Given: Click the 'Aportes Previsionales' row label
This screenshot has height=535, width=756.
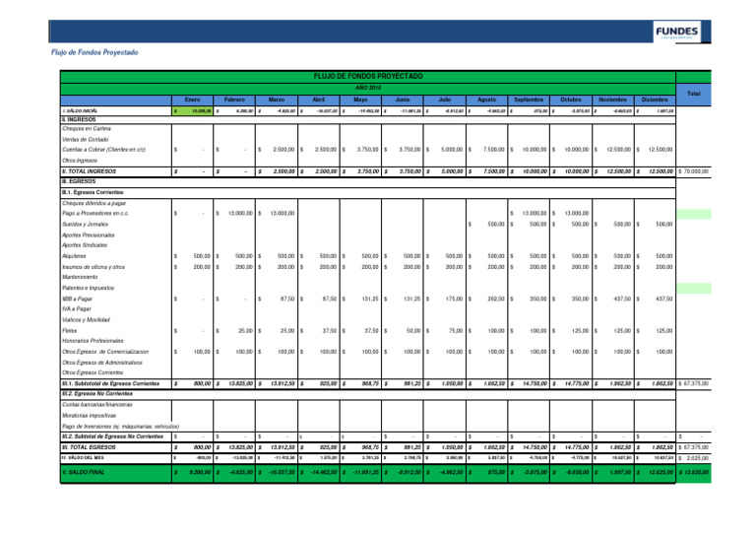Looking at the screenshot, I should [89, 235].
